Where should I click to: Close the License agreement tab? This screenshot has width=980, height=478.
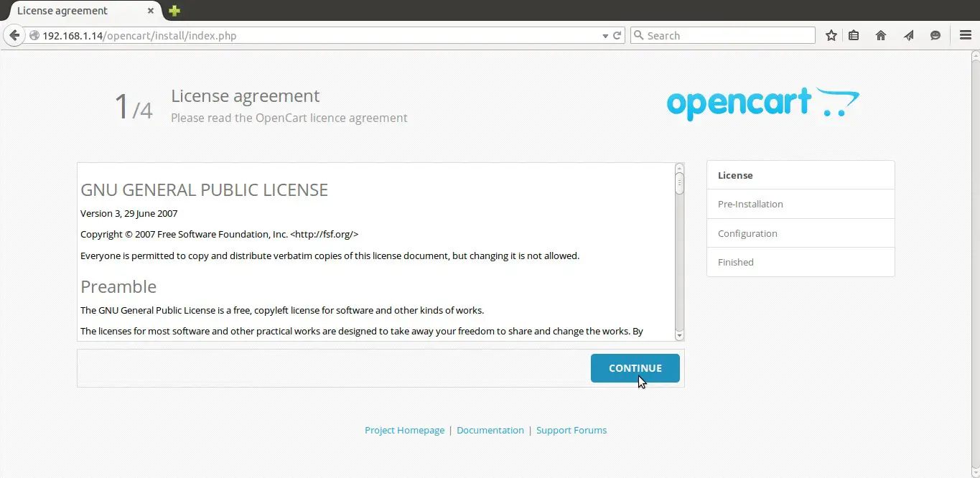pos(151,11)
